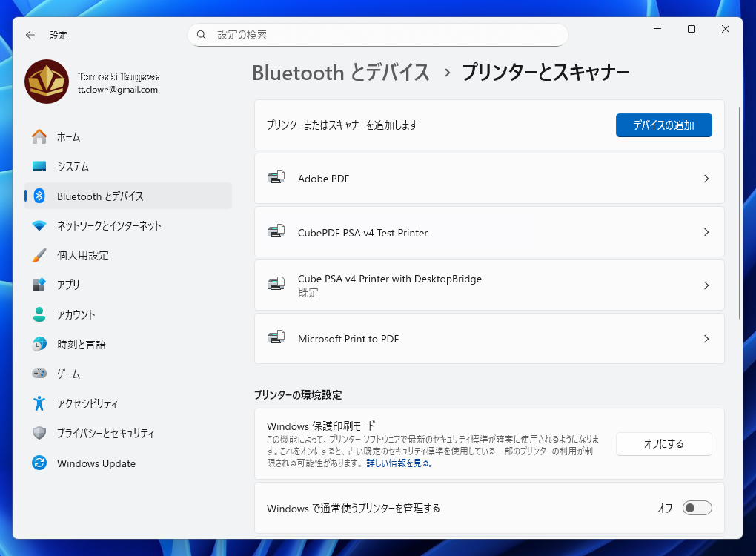
Task: Open Microsoft Print to PDF details
Action: [x=489, y=338]
